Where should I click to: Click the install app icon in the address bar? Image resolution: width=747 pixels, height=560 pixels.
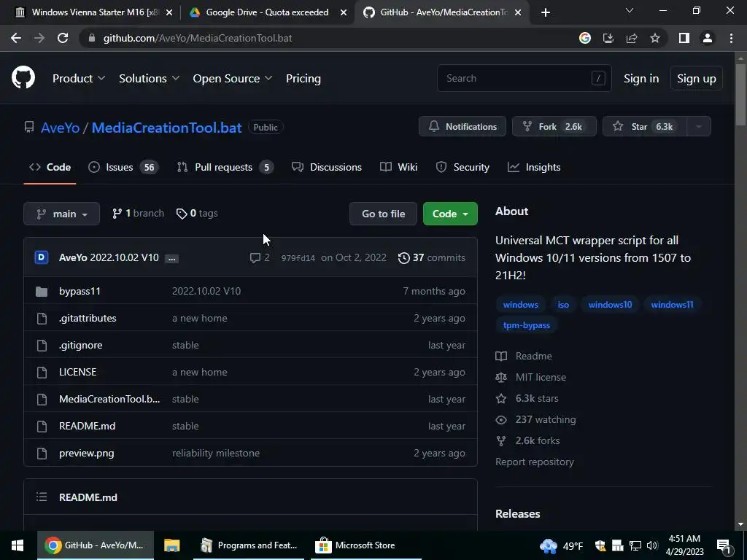pos(608,38)
